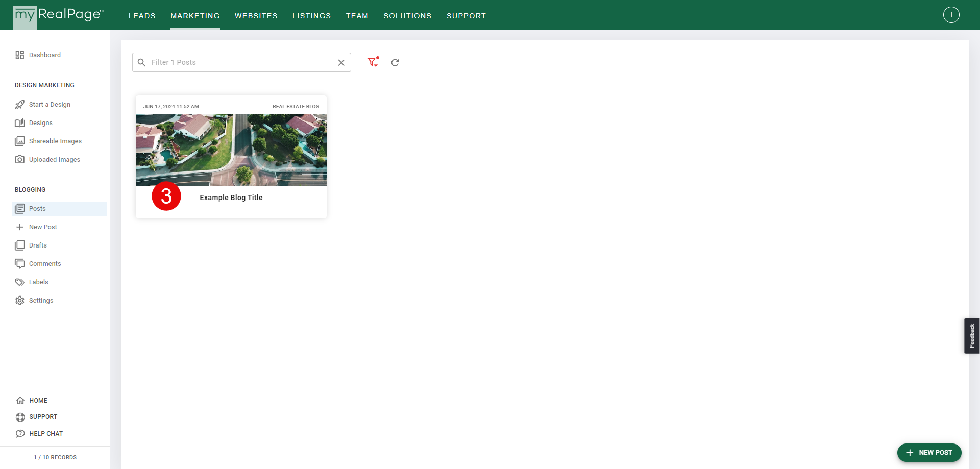Open the HELP CHAT link
This screenshot has height=469, width=980.
[x=46, y=434]
